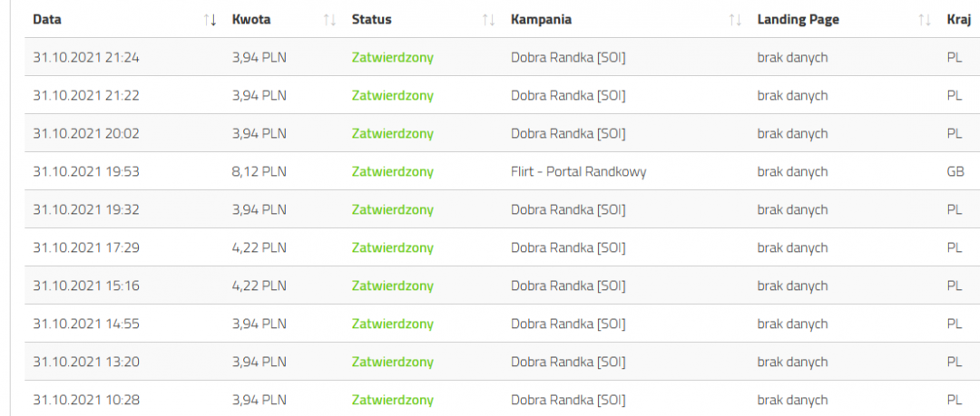Screen dimensions: 980x416
Task: Click the sort arrows icon beside Kampania
Action: [x=735, y=19]
